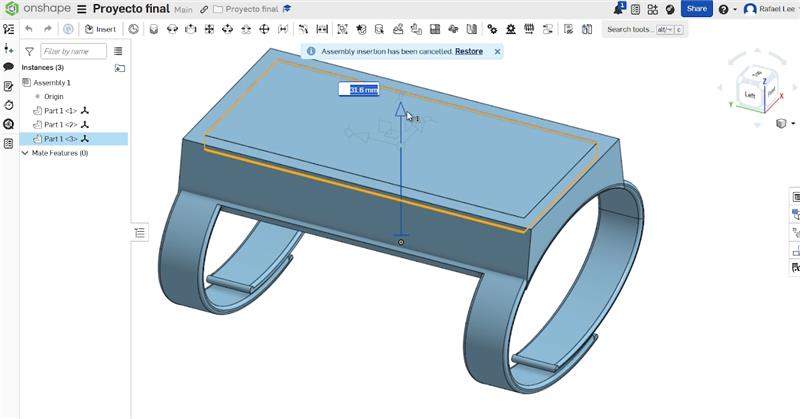
Task: Dismiss the assembly insertion cancelled message
Action: click(497, 52)
